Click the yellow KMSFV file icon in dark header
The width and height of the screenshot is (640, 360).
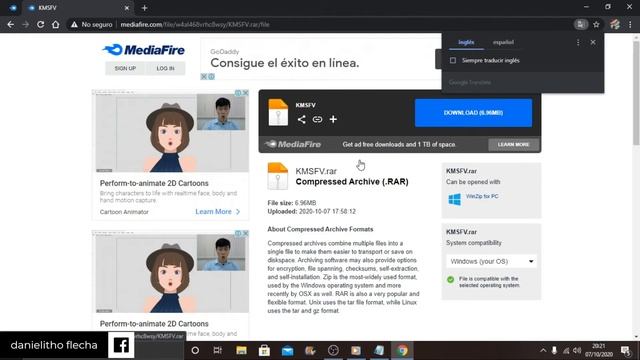[x=278, y=112]
